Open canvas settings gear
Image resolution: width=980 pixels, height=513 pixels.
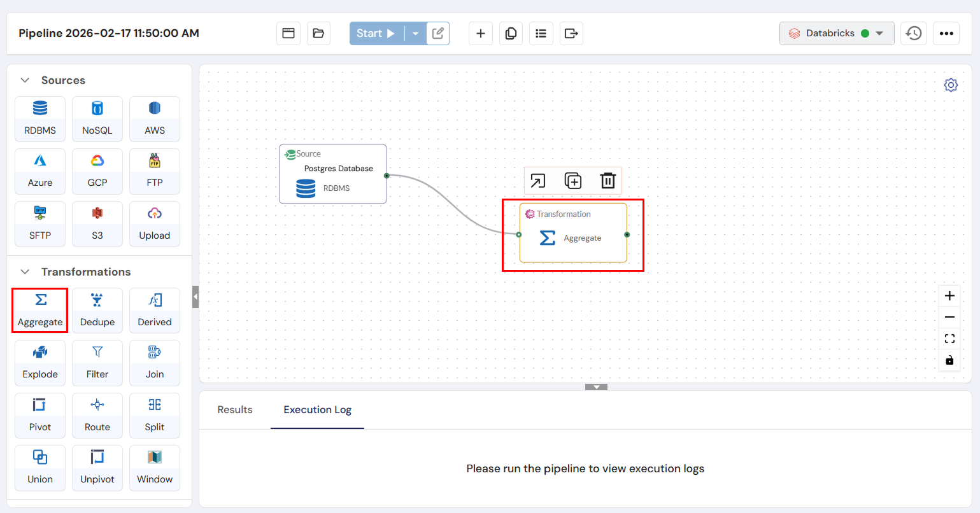pos(950,85)
